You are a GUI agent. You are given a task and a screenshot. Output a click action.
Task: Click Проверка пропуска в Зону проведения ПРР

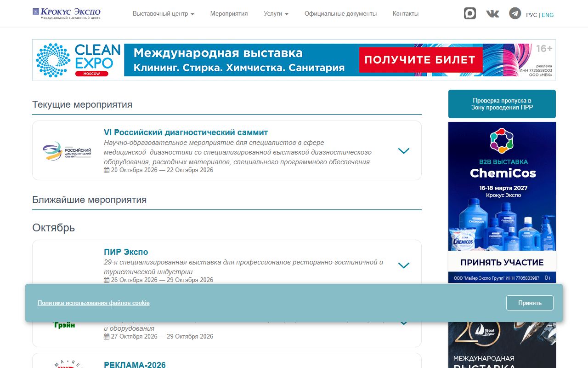tap(502, 104)
